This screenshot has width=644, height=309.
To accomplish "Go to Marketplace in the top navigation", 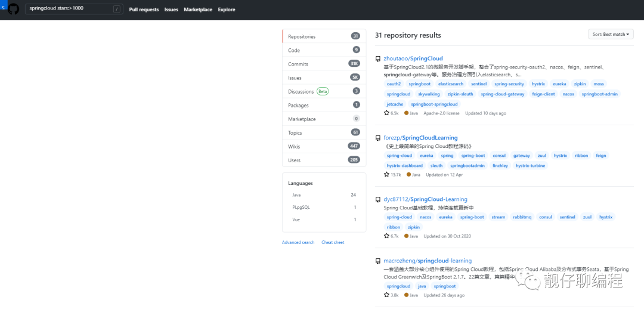I will coord(198,10).
